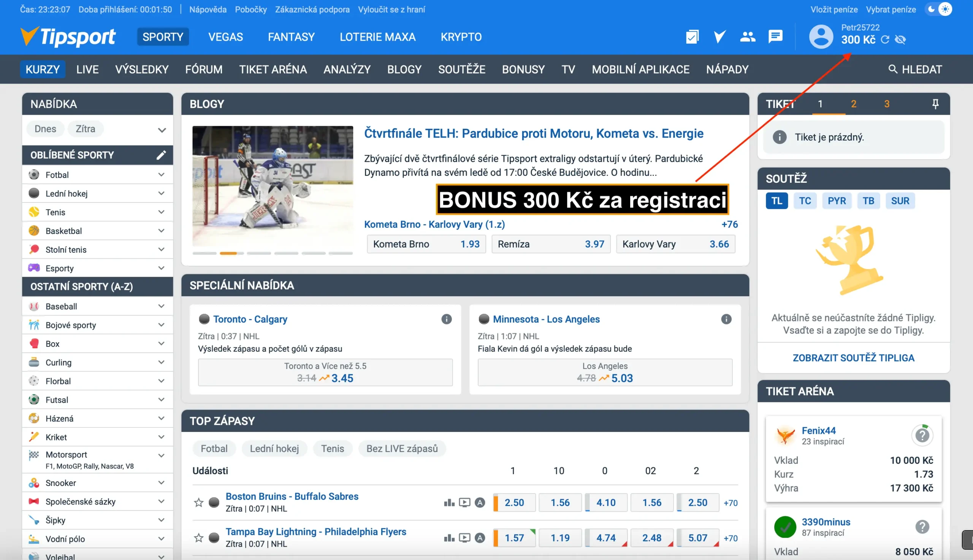Switch to light mode sun toggle
Viewport: 973px width, 560px height.
[945, 9]
